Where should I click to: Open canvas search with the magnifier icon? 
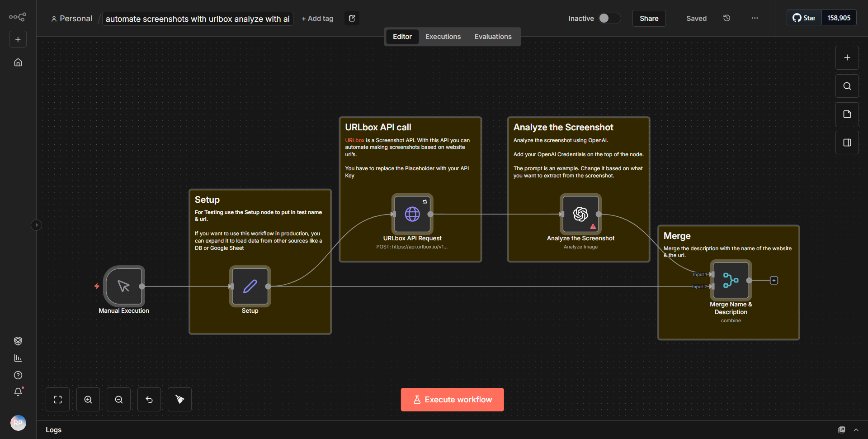click(x=847, y=86)
